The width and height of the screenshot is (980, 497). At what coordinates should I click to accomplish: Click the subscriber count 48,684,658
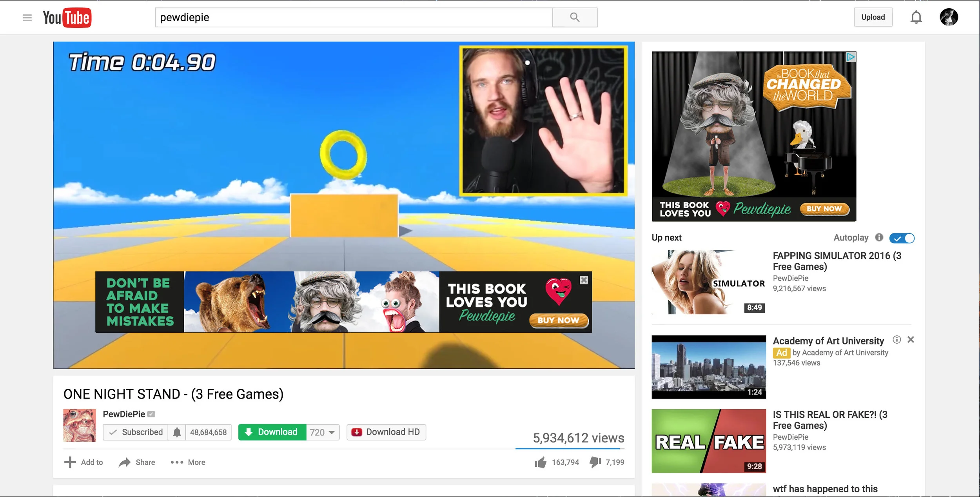tap(209, 432)
